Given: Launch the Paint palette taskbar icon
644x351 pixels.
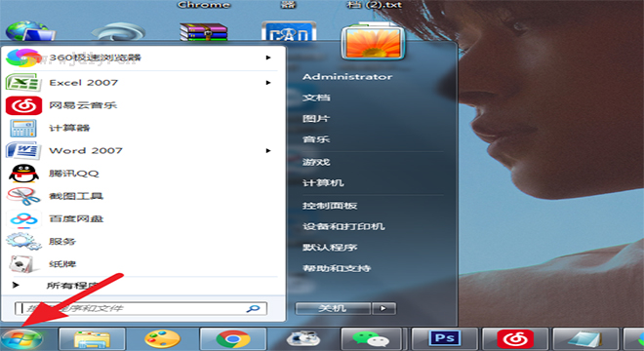Looking at the screenshot, I should point(163,339).
